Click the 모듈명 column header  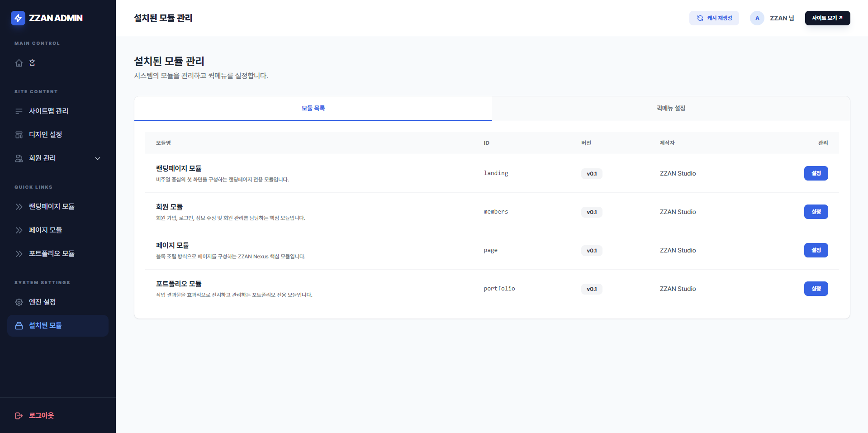(163, 143)
